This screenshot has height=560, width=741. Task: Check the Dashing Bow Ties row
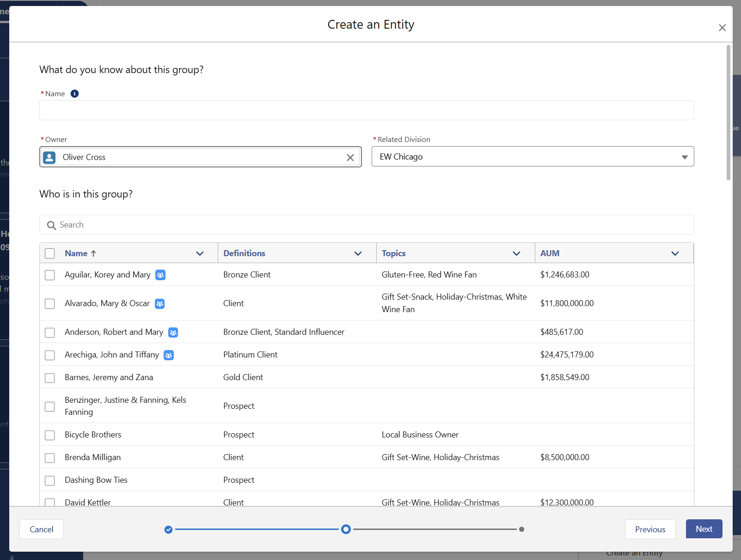tap(50, 480)
